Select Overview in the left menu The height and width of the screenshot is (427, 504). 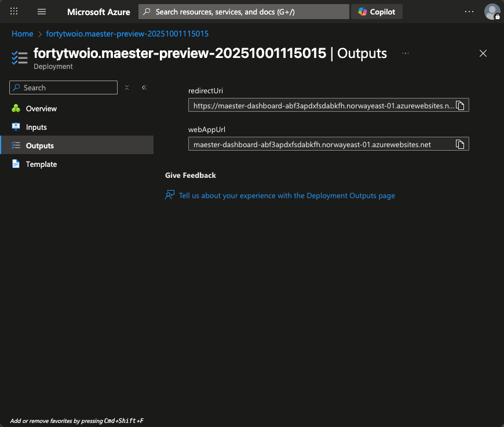point(41,108)
